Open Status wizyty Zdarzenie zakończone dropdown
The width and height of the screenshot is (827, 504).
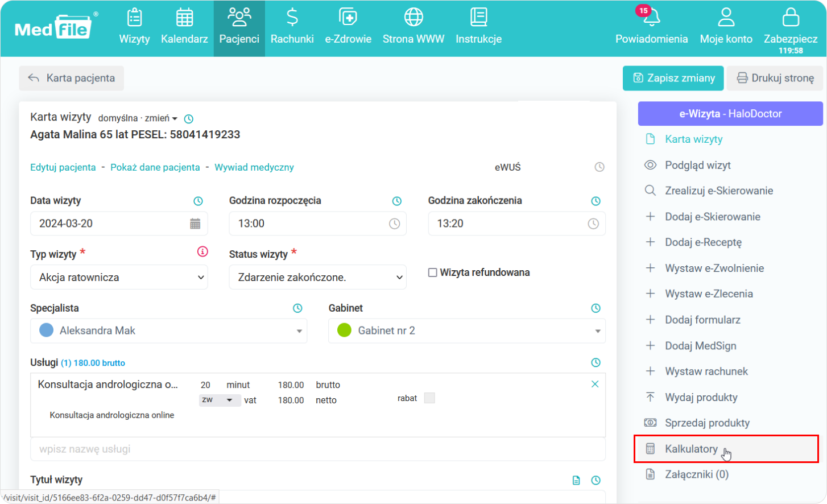click(317, 277)
